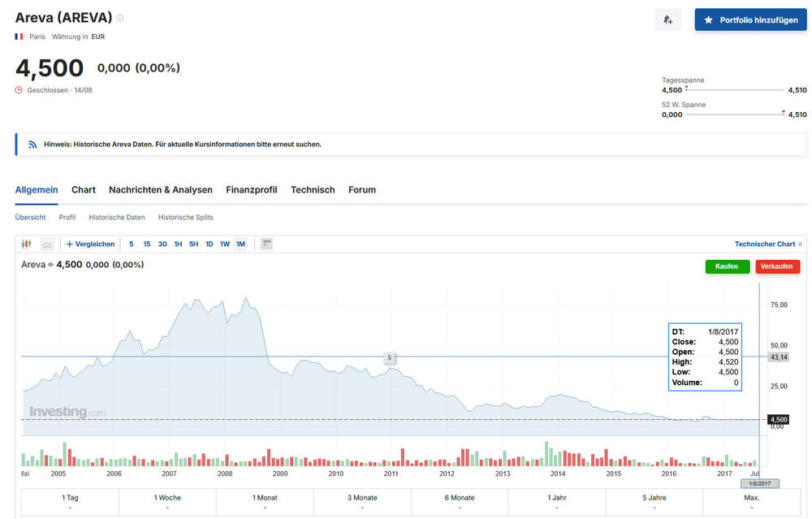The width and height of the screenshot is (812, 519).
Task: Select the 30 minute interval
Action: tap(162, 244)
